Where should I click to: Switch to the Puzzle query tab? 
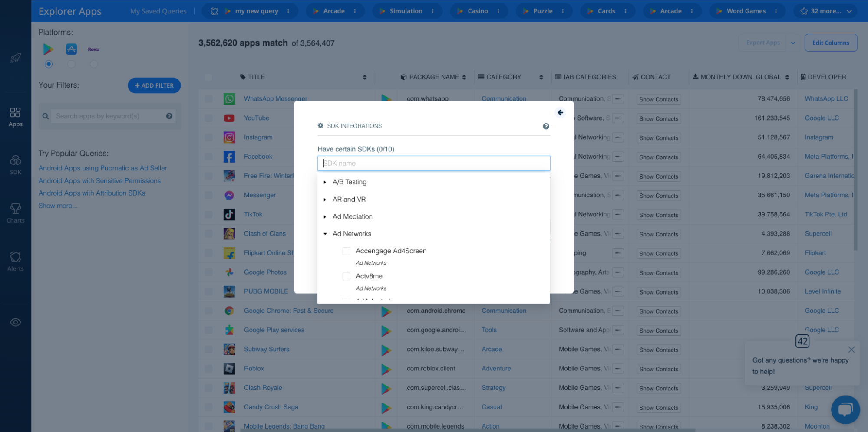pos(543,11)
